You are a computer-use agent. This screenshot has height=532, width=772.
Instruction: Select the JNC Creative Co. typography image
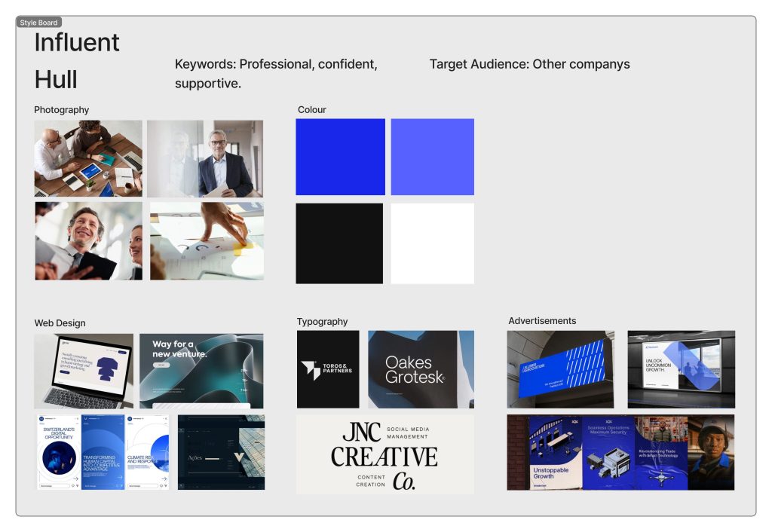click(385, 454)
